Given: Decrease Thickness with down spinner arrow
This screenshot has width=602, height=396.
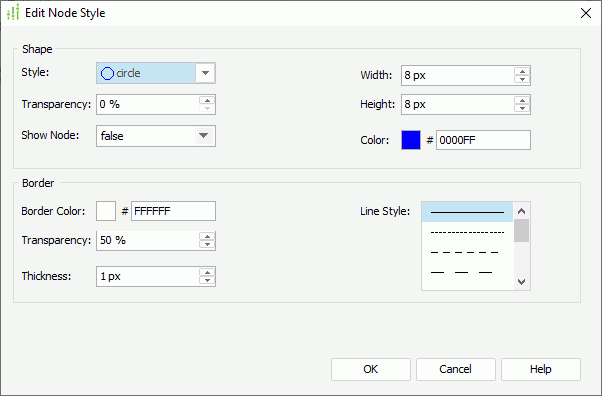Looking at the screenshot, I should point(207,280).
